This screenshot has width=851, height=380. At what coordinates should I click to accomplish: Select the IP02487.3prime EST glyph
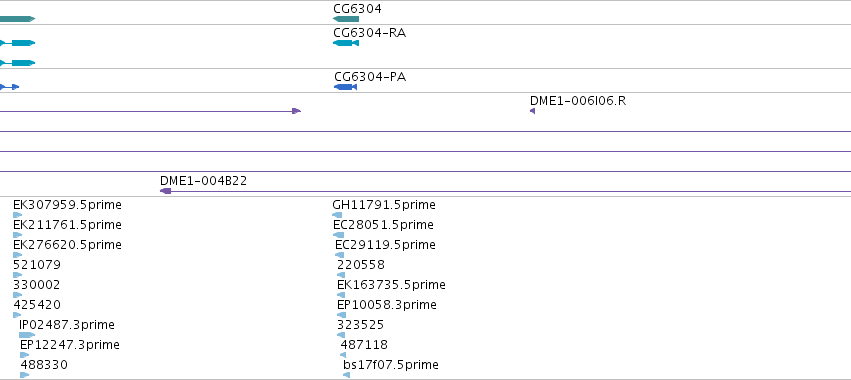[27, 335]
